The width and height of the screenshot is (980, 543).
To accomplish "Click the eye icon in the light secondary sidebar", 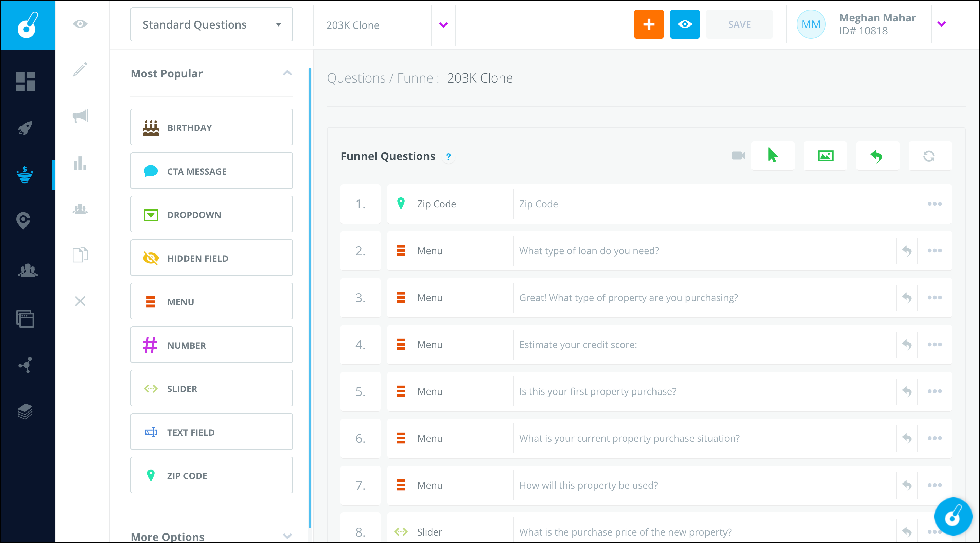I will 80,24.
